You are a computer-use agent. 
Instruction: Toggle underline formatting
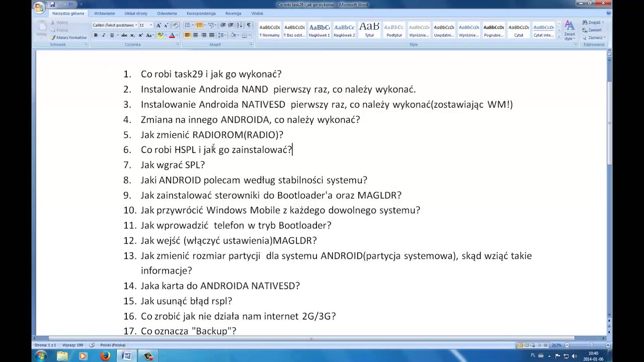click(112, 35)
